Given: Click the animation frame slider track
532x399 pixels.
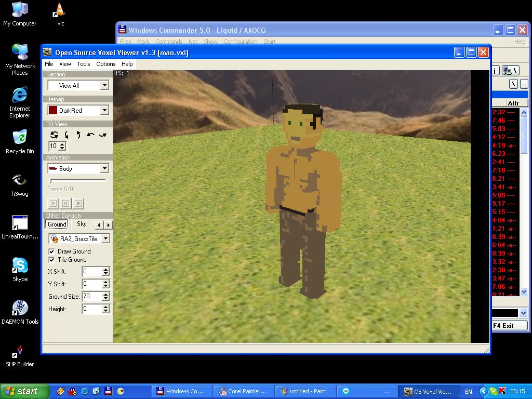Looking at the screenshot, I should pyautogui.click(x=78, y=180).
